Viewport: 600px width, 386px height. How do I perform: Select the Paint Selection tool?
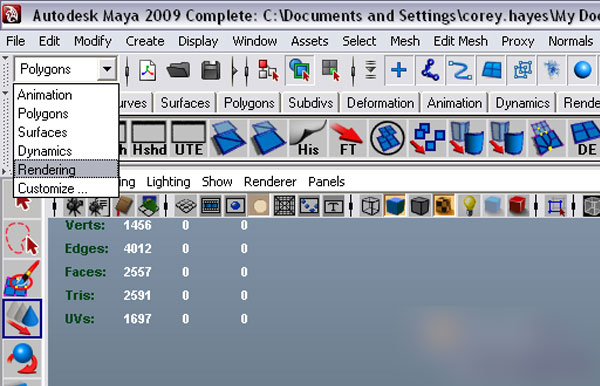pos(22,279)
